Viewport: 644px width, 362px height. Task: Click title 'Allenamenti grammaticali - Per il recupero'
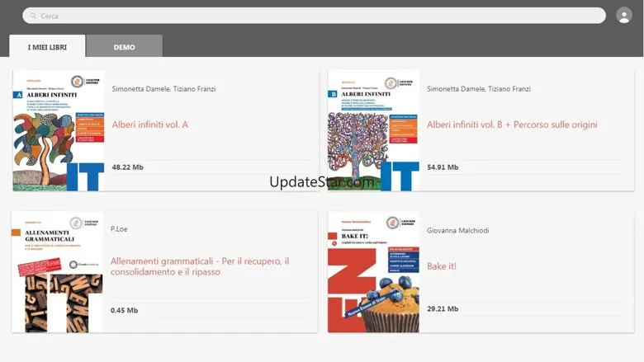[x=200, y=266]
